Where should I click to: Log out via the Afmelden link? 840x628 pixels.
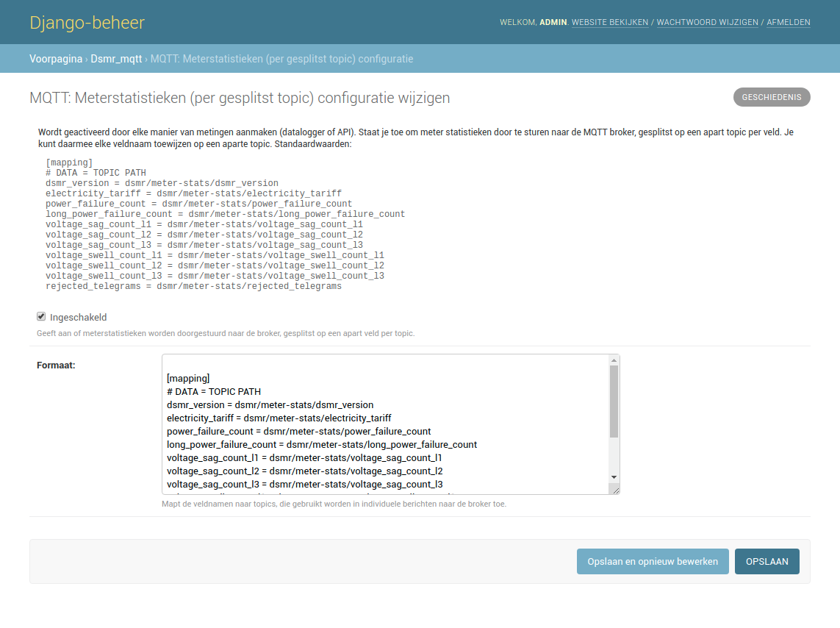(x=788, y=23)
